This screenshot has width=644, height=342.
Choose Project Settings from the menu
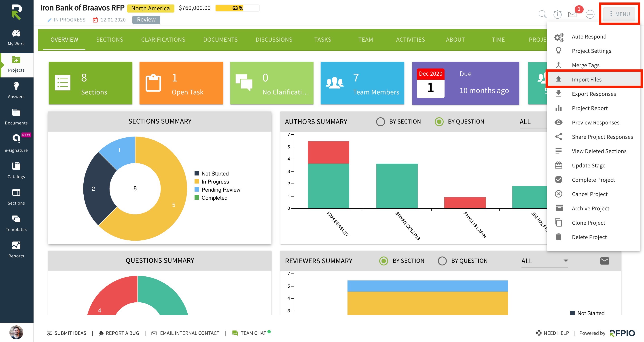(593, 51)
